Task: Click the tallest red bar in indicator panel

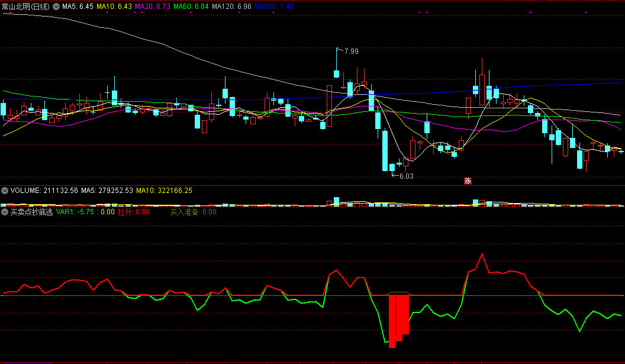Action: 392,322
